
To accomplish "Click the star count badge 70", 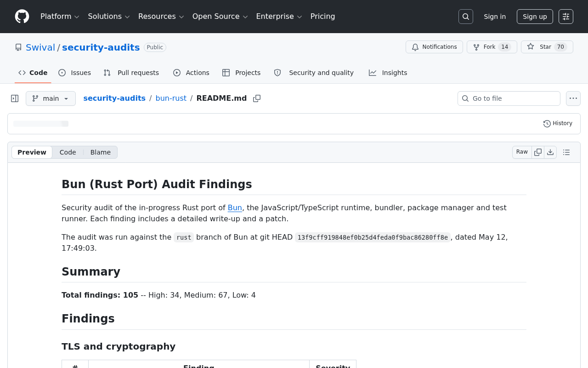I will (560, 47).
